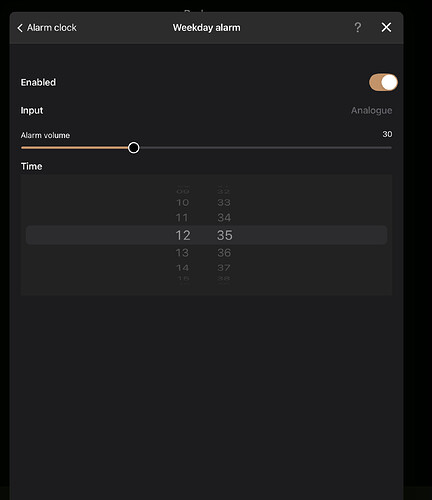Close the Weekday alarm panel

pyautogui.click(x=386, y=27)
